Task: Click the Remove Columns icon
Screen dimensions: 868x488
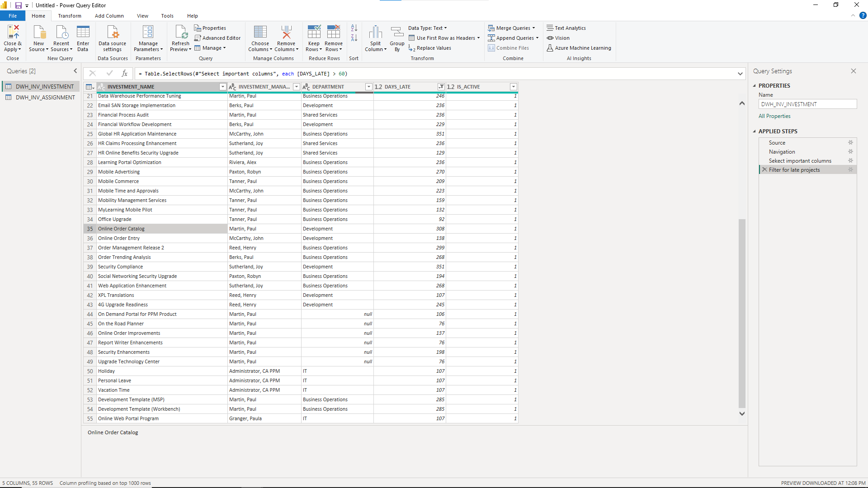Action: 286,32
